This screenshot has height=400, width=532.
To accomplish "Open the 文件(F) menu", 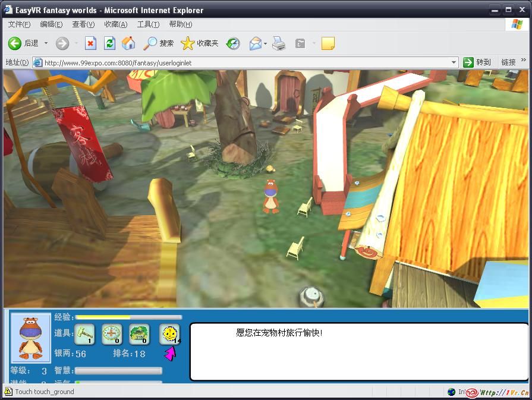I will click(19, 24).
